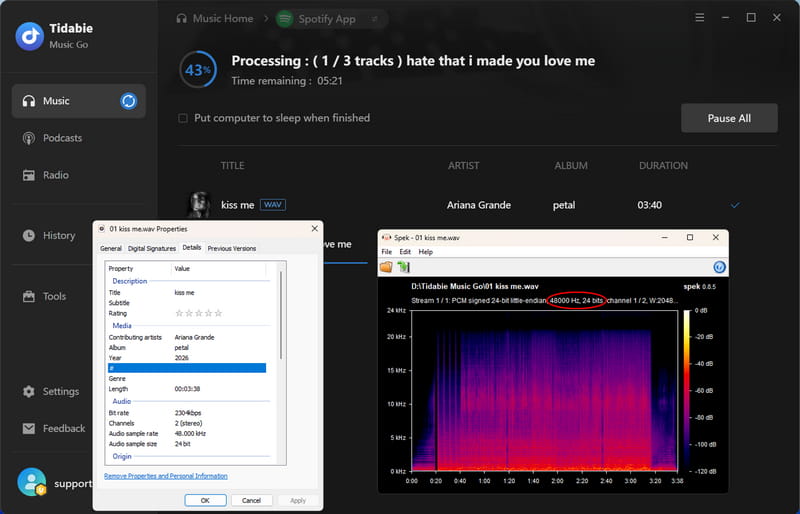Click Ariana Grande artist cell in track list
This screenshot has width=800, height=514.
tap(479, 205)
